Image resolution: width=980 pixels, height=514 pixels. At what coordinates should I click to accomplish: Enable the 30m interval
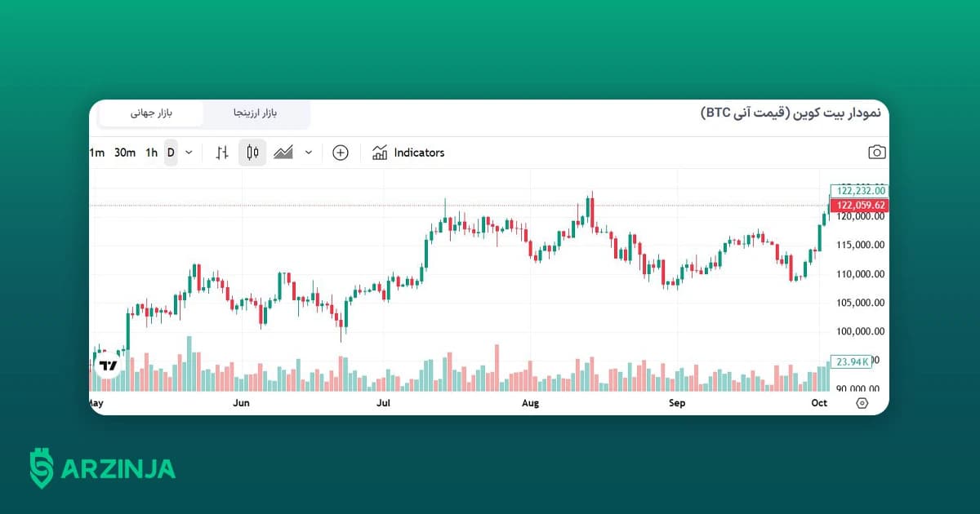tap(124, 152)
